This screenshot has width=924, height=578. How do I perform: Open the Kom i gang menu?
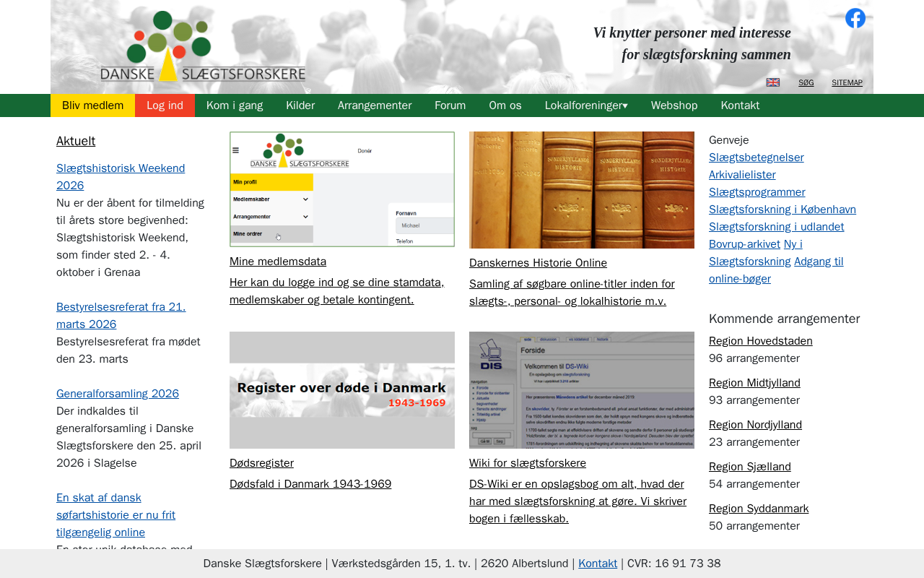pyautogui.click(x=235, y=105)
